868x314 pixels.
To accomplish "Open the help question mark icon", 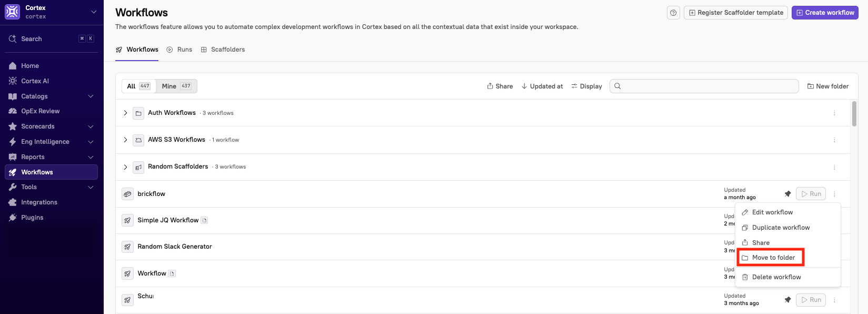I will 673,13.
